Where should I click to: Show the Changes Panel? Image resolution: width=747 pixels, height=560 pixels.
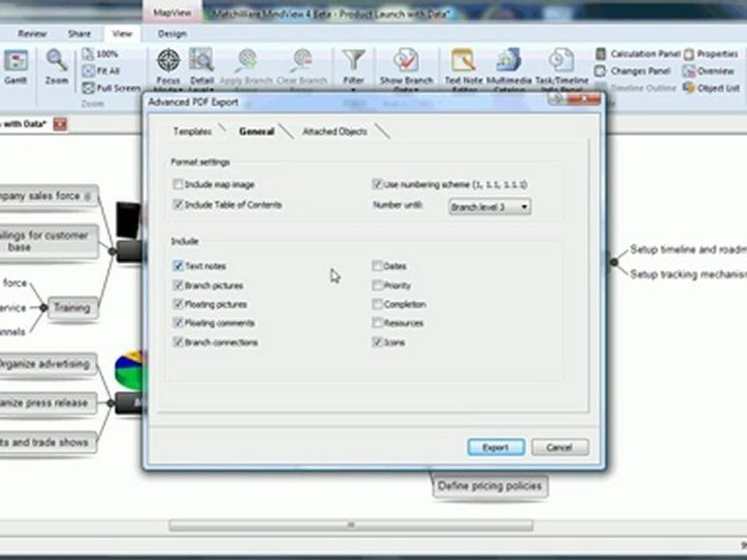(633, 71)
